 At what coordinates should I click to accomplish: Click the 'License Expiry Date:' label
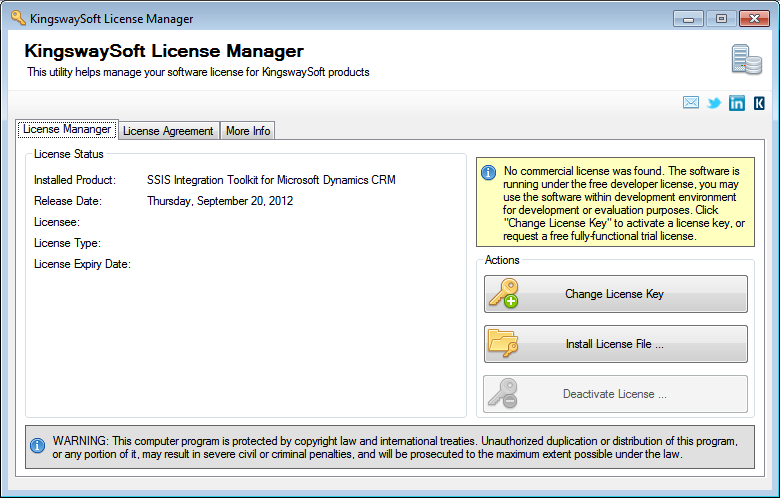tap(82, 264)
